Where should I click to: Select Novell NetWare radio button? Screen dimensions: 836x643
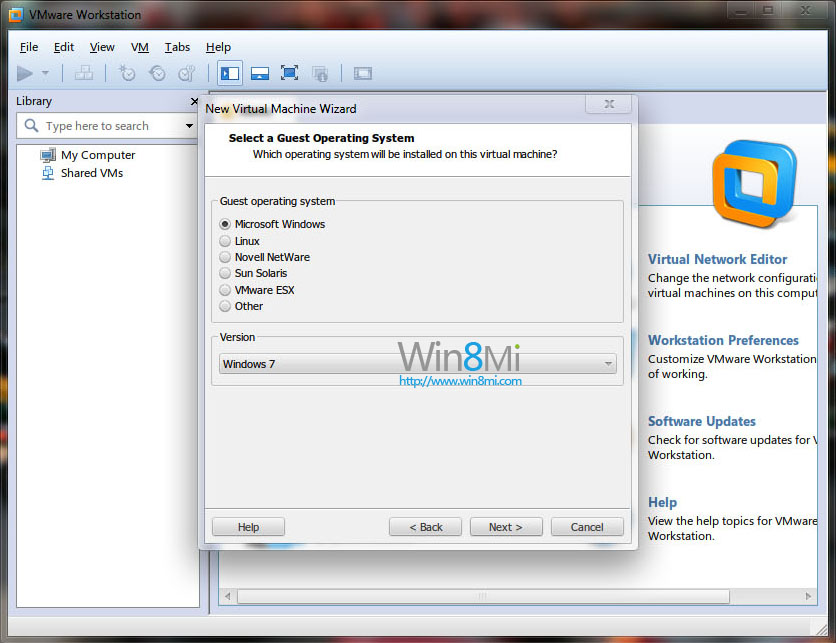click(225, 257)
